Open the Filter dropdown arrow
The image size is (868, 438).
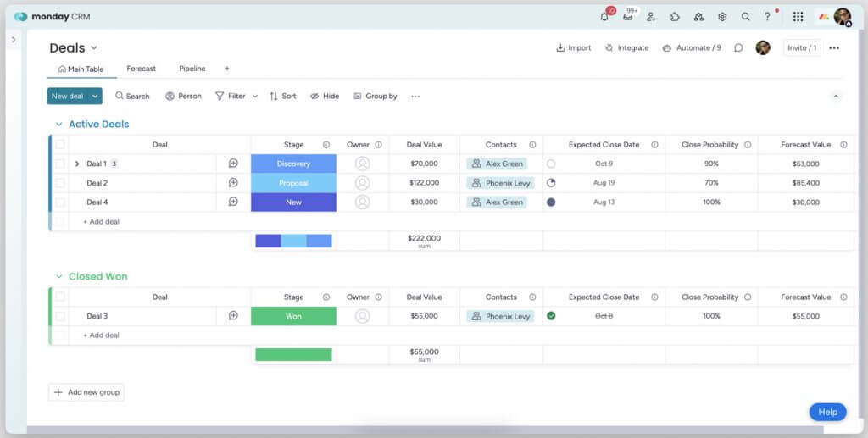click(x=255, y=97)
